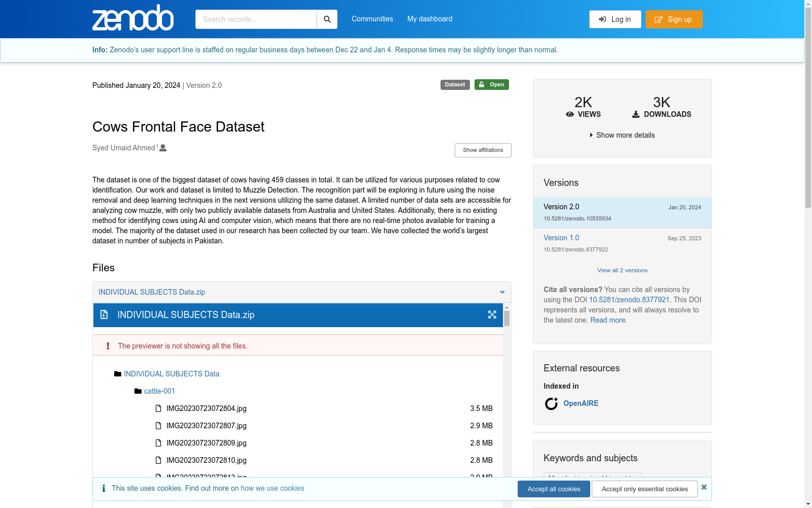Click View all 2 versions
Image resolution: width=812 pixels, height=508 pixels.
coord(622,270)
